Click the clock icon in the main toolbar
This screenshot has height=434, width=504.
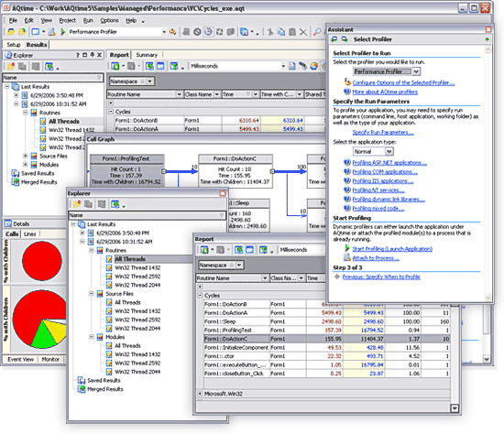pyautogui.click(x=208, y=32)
